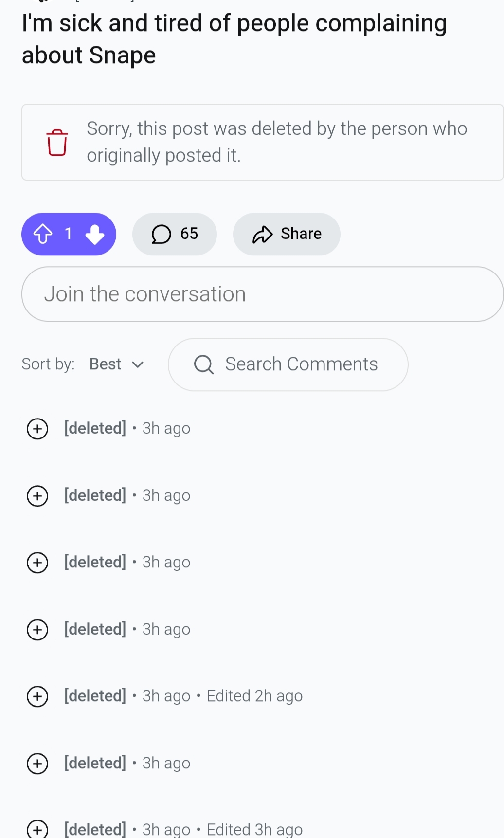Click the chevron next to Best
This screenshot has height=838, width=504.
click(138, 364)
